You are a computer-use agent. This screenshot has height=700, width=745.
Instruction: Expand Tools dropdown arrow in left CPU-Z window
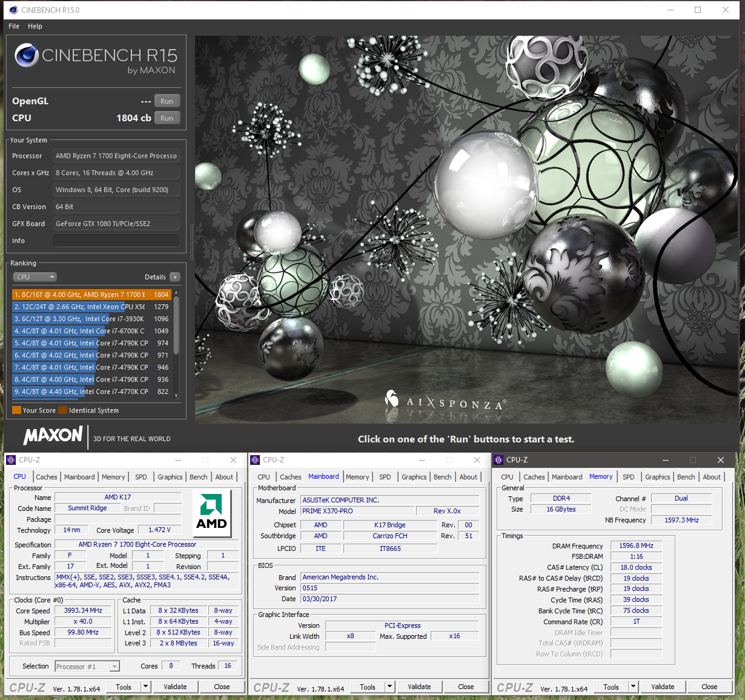click(x=145, y=687)
